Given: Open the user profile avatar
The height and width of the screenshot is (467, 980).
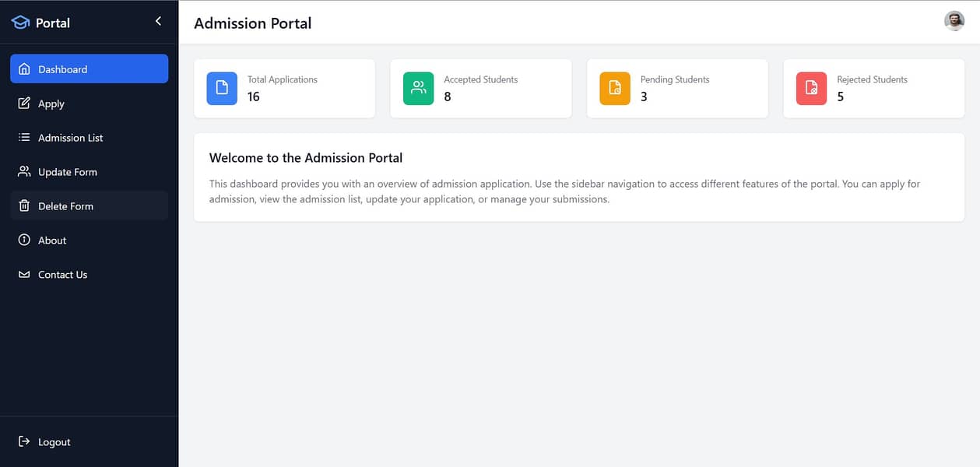Looking at the screenshot, I should [x=954, y=22].
